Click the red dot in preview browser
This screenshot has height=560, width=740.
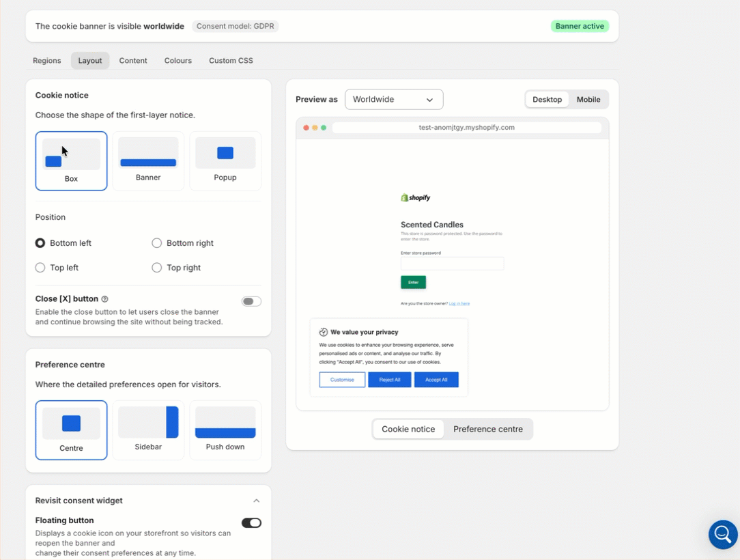click(x=307, y=128)
